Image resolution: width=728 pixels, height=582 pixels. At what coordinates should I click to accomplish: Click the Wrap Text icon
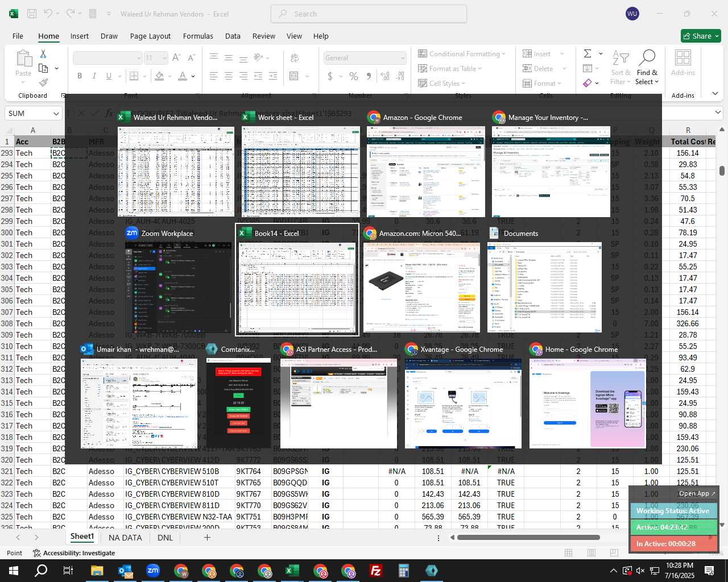click(295, 57)
